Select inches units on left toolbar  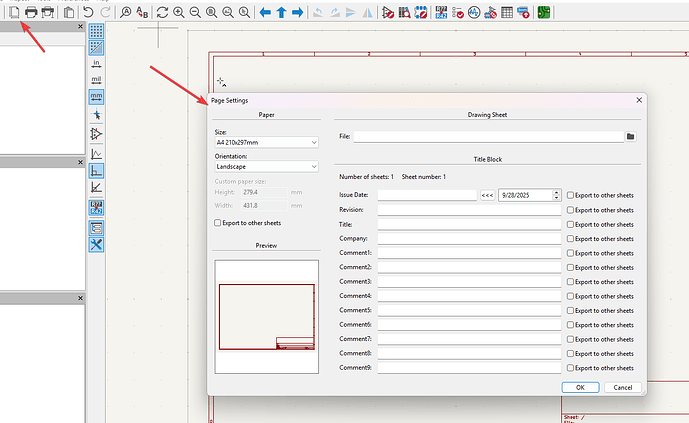click(x=96, y=63)
